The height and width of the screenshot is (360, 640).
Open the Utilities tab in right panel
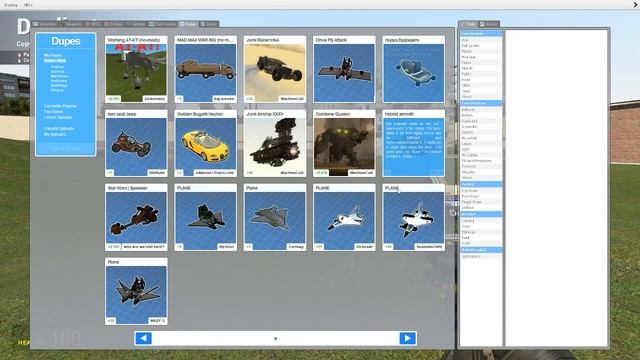point(489,24)
